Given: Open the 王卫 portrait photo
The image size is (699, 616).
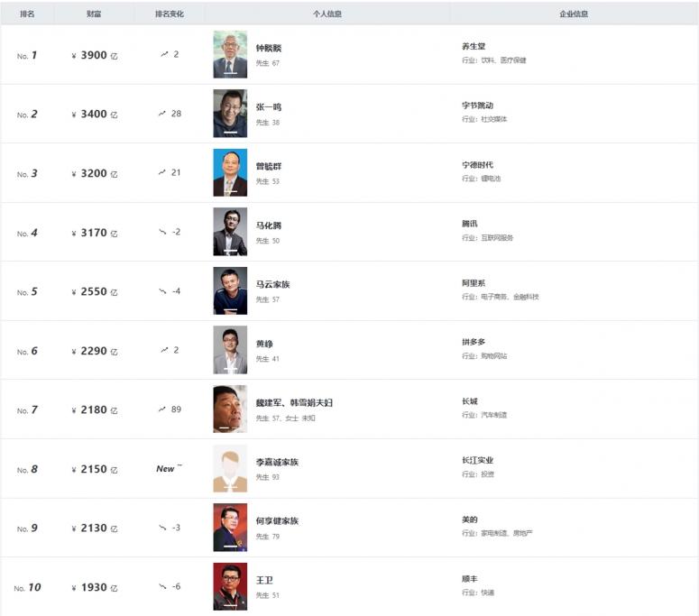Looking at the screenshot, I should click(230, 586).
